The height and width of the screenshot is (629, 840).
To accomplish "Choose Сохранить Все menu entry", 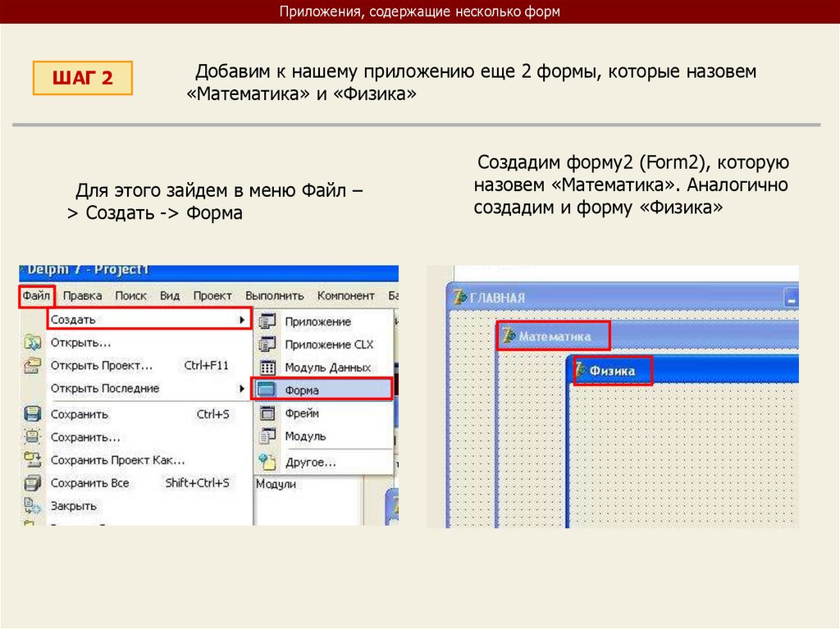I will click(137, 483).
